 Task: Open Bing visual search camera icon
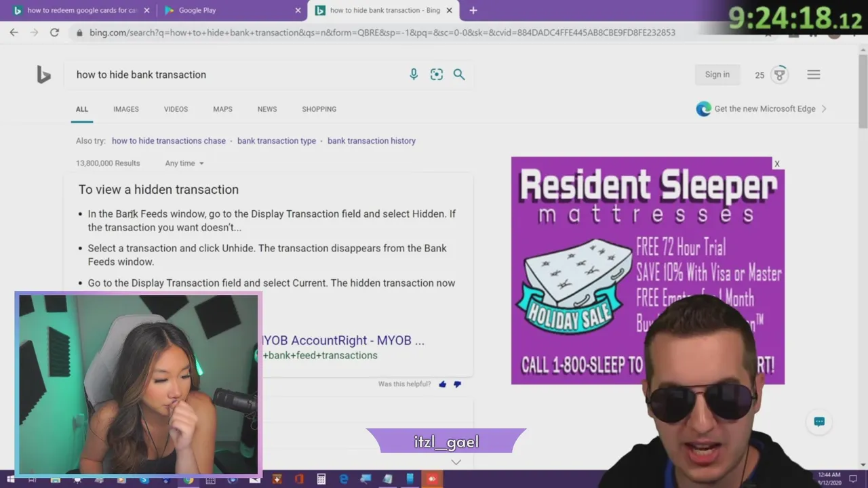click(x=437, y=75)
